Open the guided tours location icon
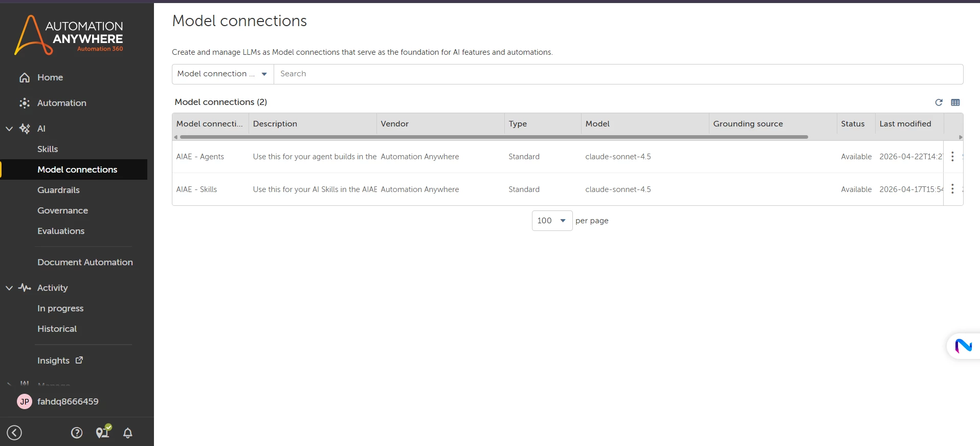This screenshot has height=446, width=980. click(103, 432)
